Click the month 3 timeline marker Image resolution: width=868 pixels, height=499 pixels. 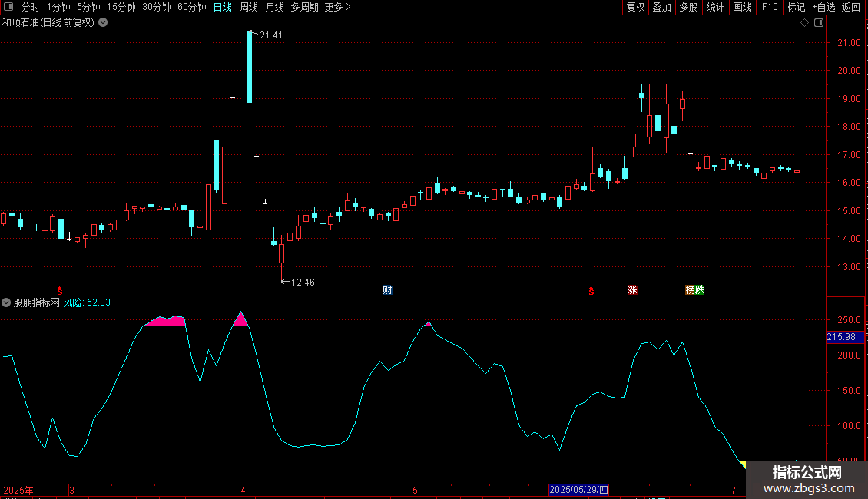[71, 490]
